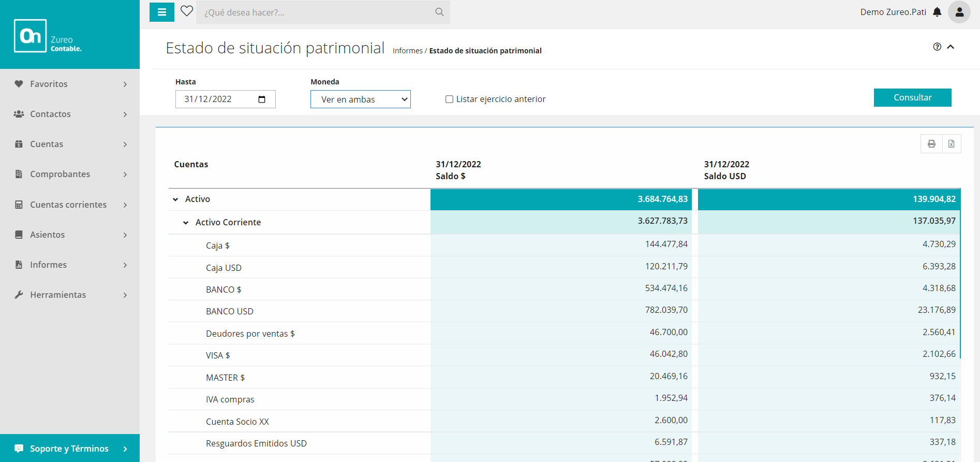Click the heart favorites icon in top bar
The image size is (980, 462).
coord(187,11)
